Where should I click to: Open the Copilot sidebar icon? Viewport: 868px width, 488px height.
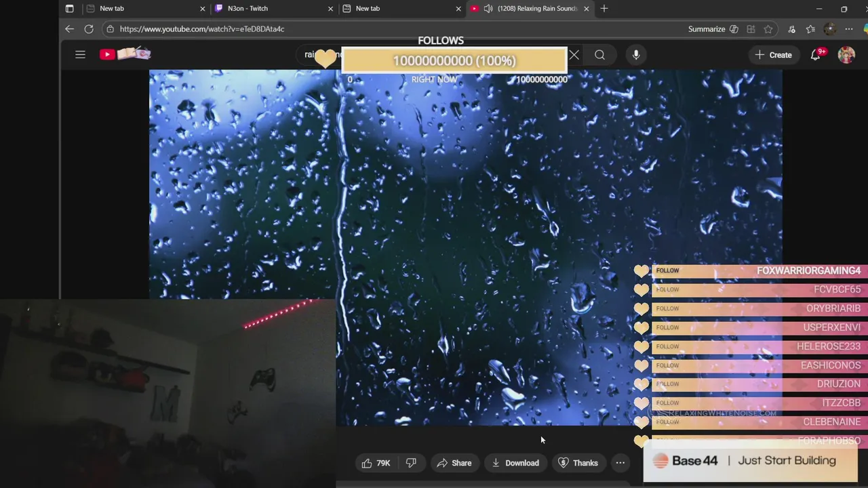[x=865, y=29]
